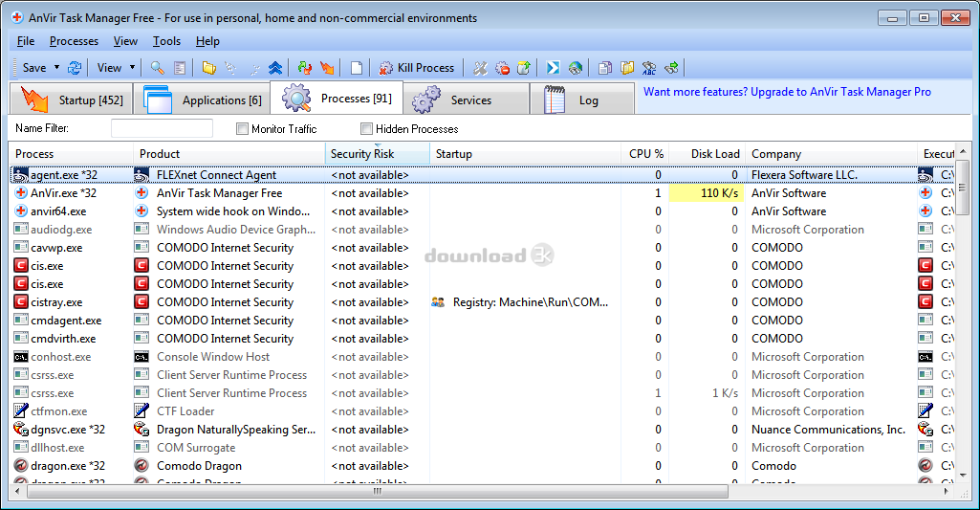Sort by the Process column header

[x=71, y=154]
